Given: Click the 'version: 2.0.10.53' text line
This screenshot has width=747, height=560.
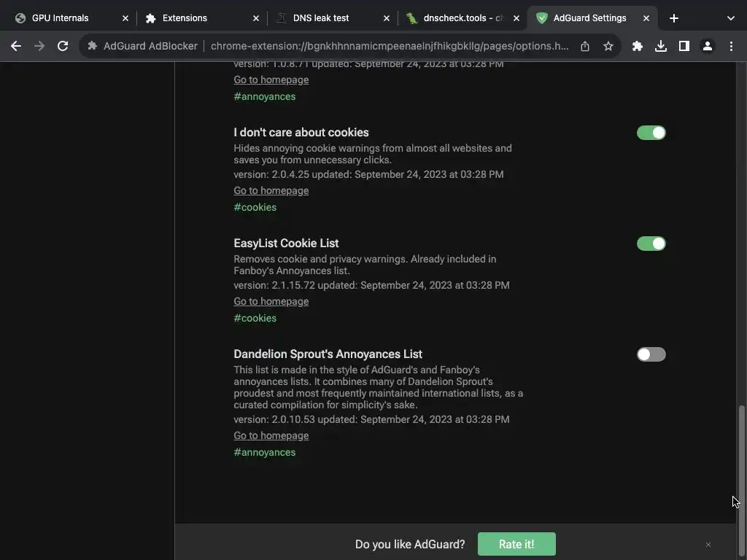Looking at the screenshot, I should 371,419.
